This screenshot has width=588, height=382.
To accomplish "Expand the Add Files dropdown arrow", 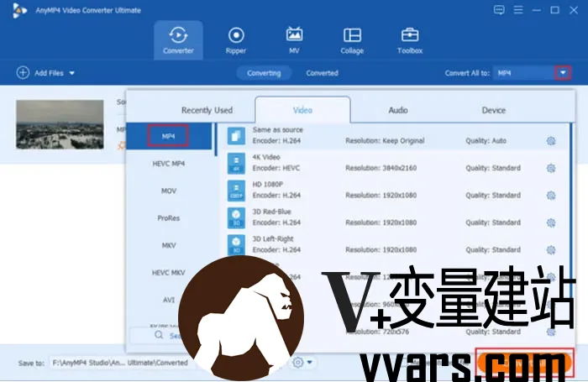I will pyautogui.click(x=71, y=73).
